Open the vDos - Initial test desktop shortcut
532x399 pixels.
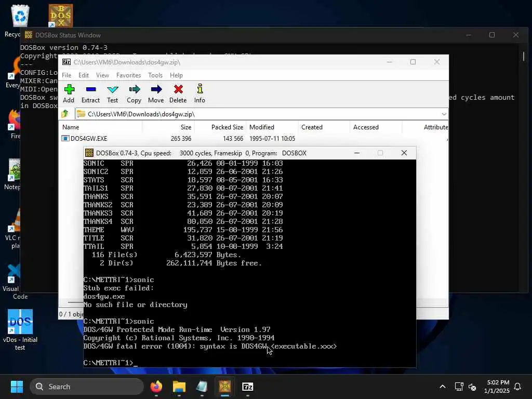tap(20, 330)
